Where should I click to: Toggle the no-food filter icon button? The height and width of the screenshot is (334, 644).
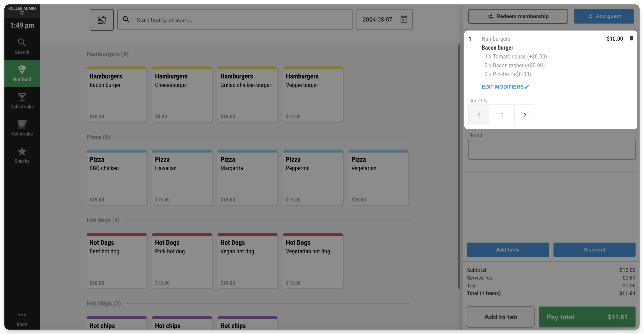102,20
